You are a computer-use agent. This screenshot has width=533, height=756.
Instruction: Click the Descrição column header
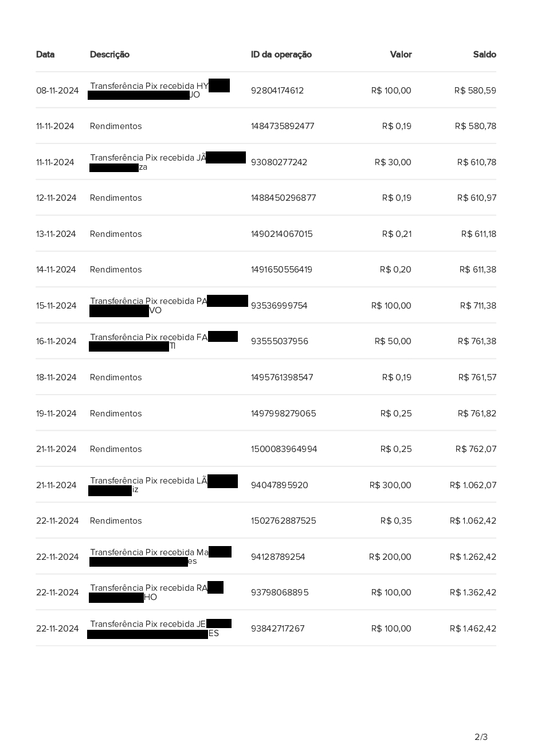coord(109,54)
